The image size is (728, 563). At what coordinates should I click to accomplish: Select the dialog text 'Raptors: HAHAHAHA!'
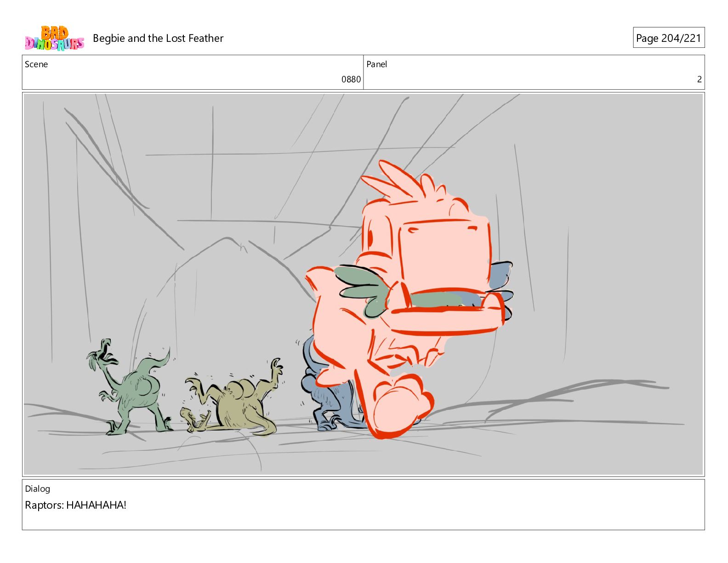click(x=75, y=505)
